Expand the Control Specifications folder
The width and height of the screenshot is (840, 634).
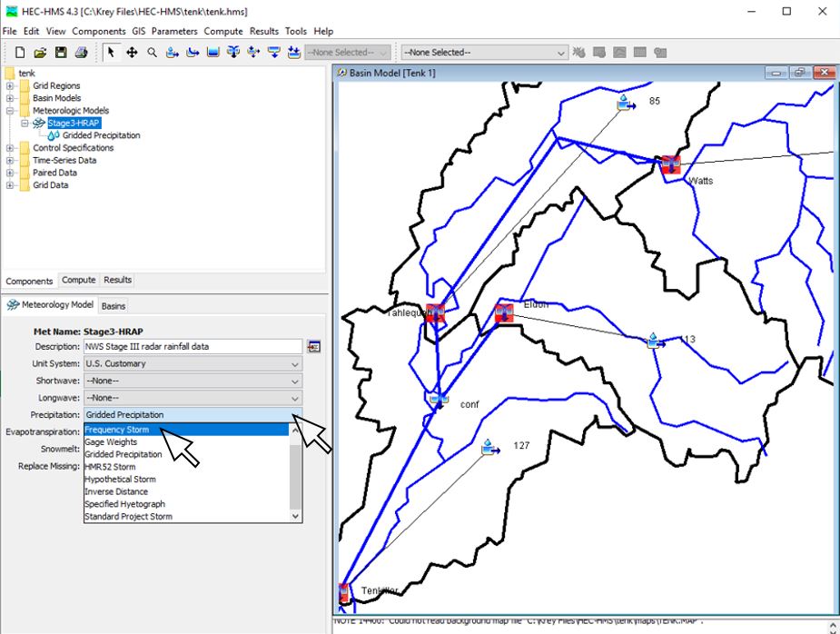10,148
